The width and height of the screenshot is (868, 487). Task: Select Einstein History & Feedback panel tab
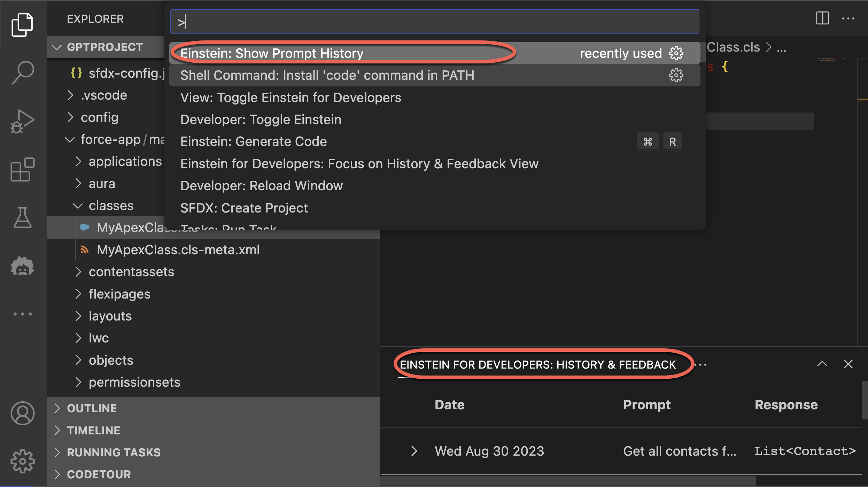tap(538, 365)
